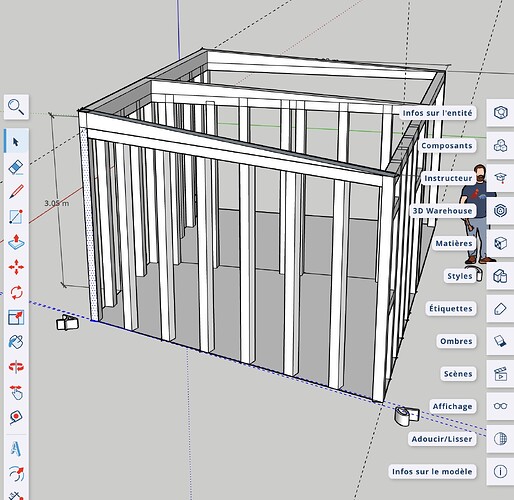
Task: Click the "Adoucir/Lisser" tooltip label
Action: coord(442,439)
